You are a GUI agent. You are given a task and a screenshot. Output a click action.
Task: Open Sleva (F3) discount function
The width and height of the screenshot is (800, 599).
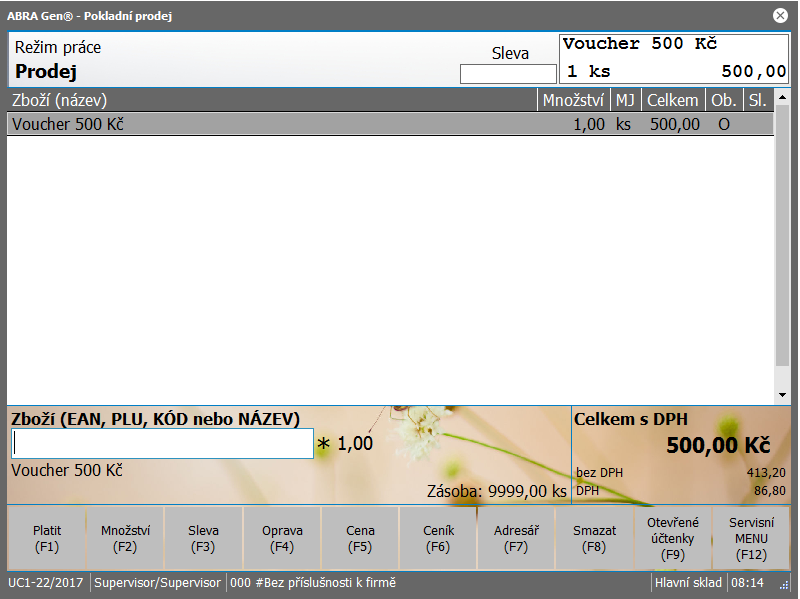point(203,538)
